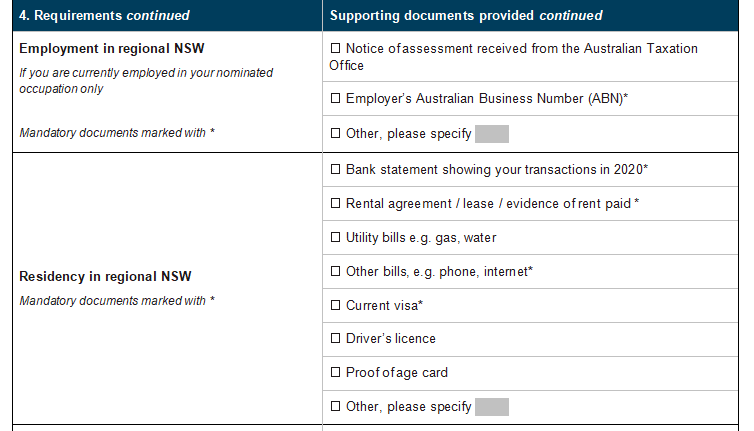The height and width of the screenshot is (431, 754).
Task: Tick Bank statement showing 2020 transactions
Action: point(336,169)
